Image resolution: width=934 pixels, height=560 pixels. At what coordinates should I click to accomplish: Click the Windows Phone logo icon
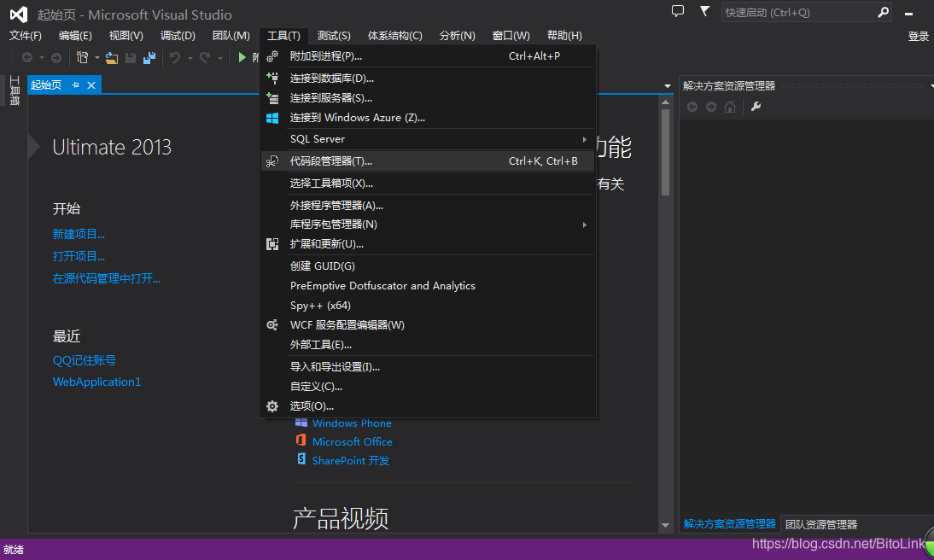tap(301, 423)
